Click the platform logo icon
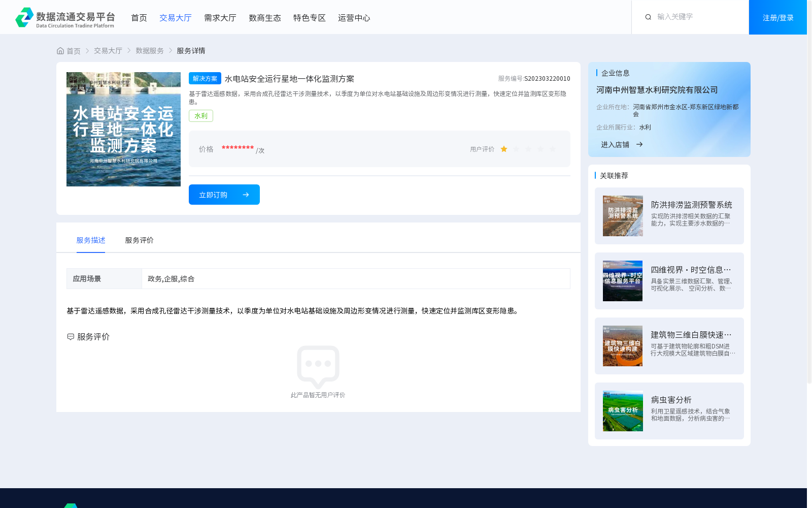 (x=24, y=17)
